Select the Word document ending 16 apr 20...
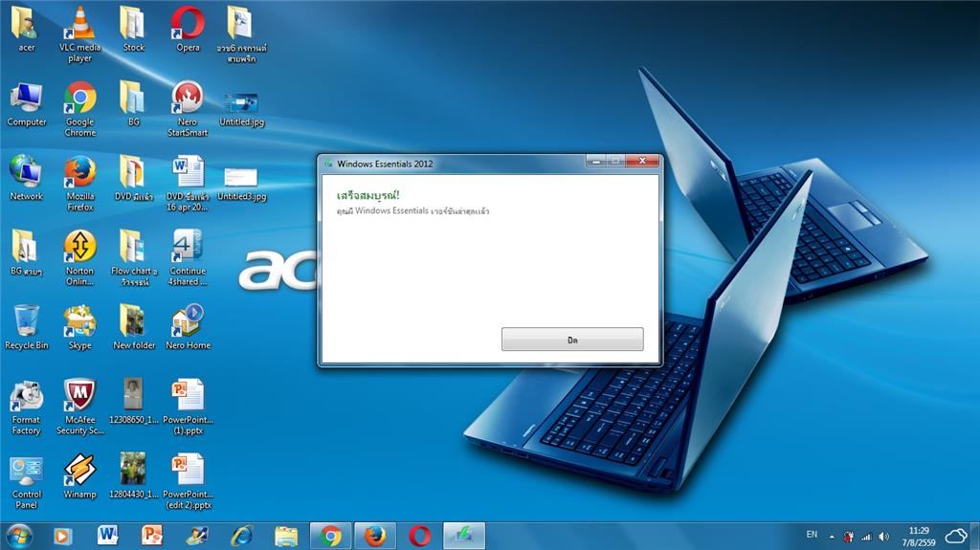The height and width of the screenshot is (550, 980). [x=188, y=183]
